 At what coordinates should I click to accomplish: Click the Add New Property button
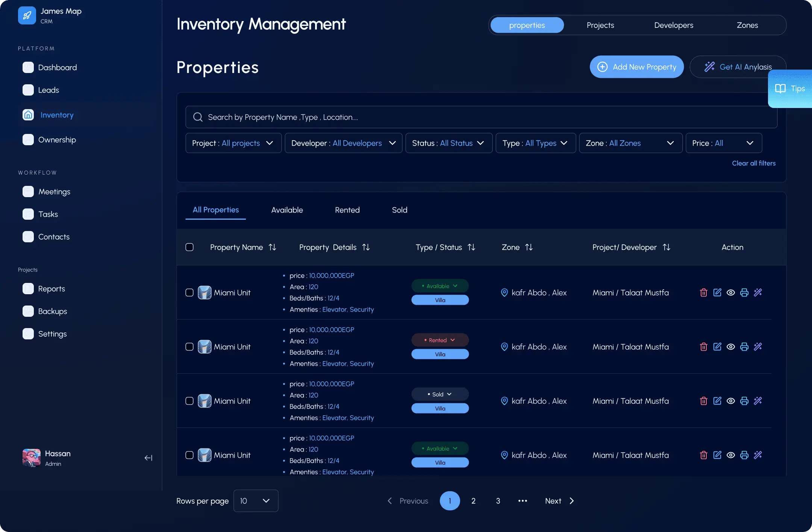(x=636, y=67)
